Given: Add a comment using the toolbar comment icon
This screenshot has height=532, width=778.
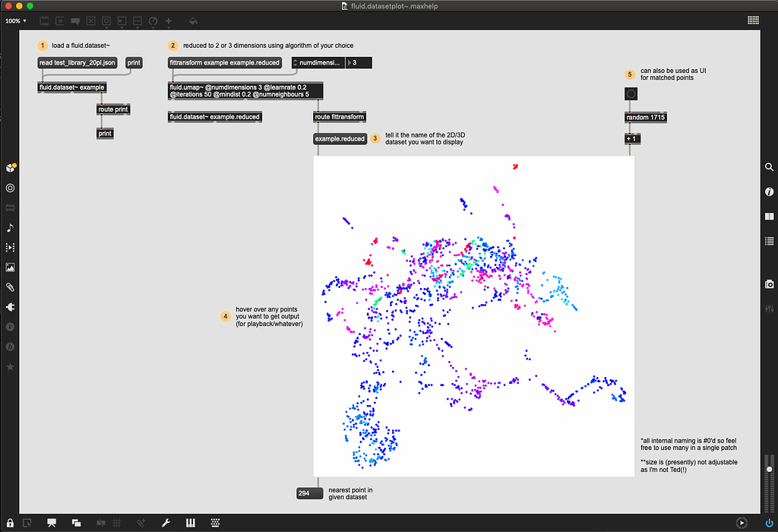Looking at the screenshot, I should [74, 21].
